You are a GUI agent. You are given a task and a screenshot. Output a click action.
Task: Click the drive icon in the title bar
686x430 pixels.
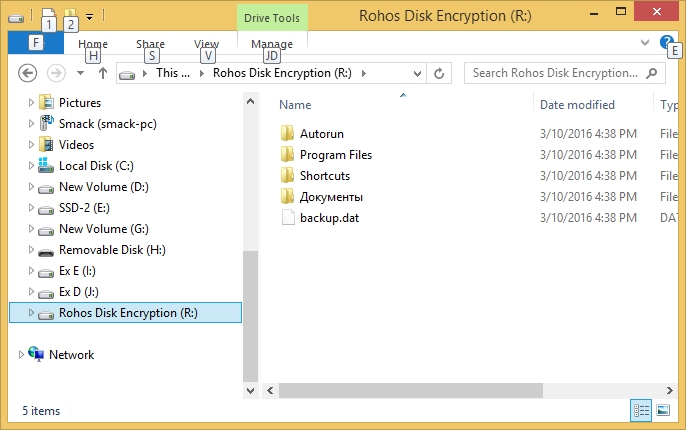(16, 18)
